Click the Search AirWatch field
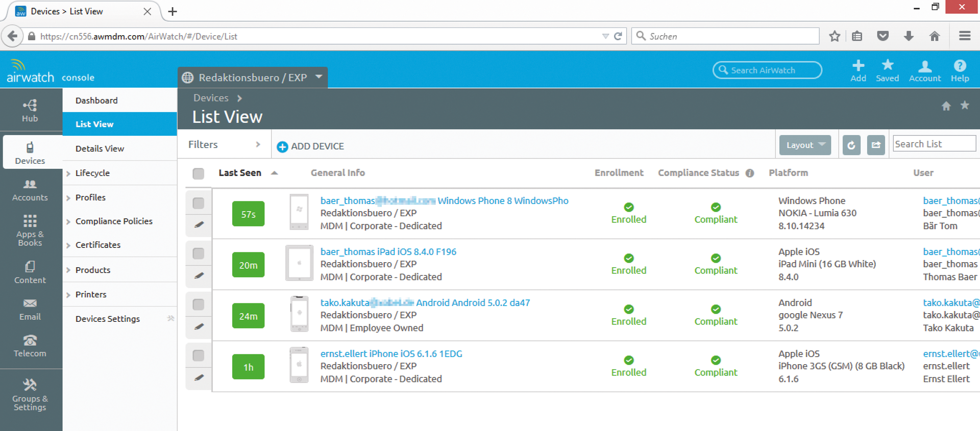The image size is (980, 431). pyautogui.click(x=767, y=70)
